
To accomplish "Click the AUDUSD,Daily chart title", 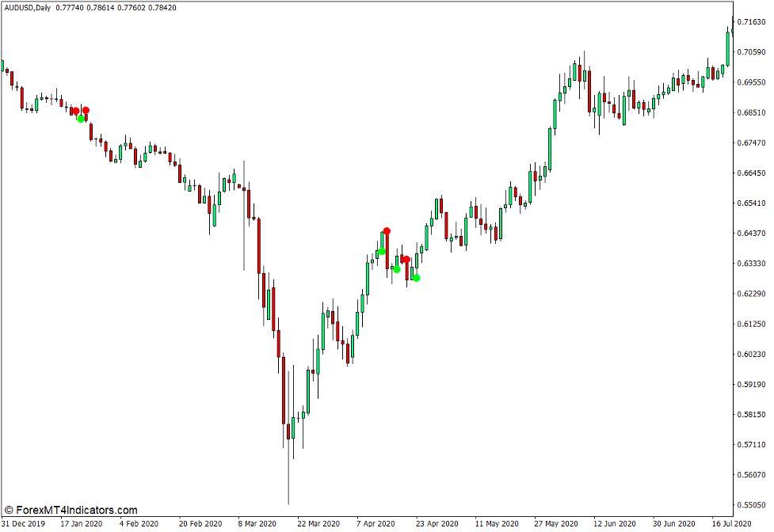I will pos(27,7).
